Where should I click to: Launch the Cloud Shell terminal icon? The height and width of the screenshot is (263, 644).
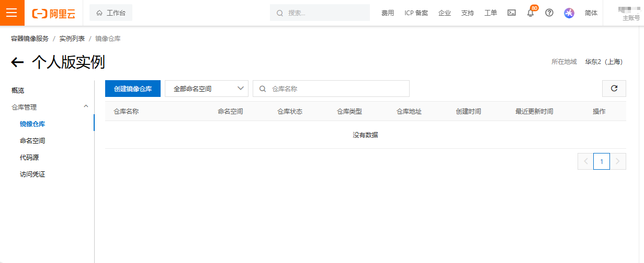(x=512, y=13)
